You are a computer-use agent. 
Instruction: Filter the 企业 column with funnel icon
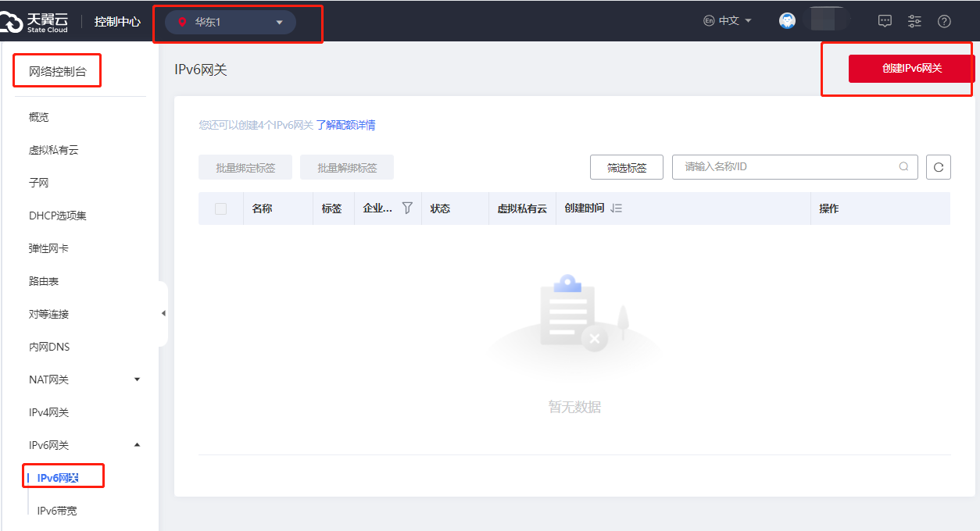point(407,208)
